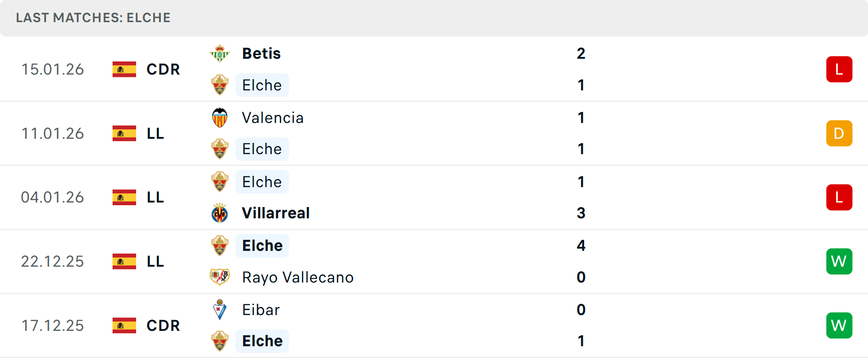Open the Eibar team link
This screenshot has width=868, height=358.
(x=261, y=310)
